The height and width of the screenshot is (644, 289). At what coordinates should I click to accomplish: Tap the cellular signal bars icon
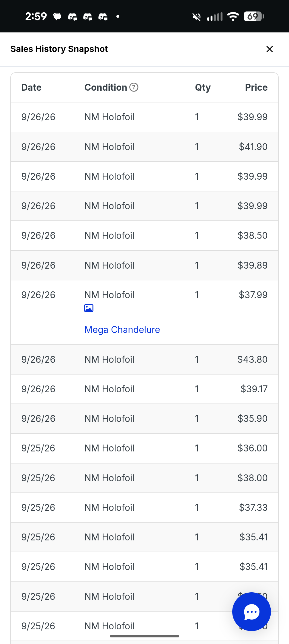tap(215, 17)
